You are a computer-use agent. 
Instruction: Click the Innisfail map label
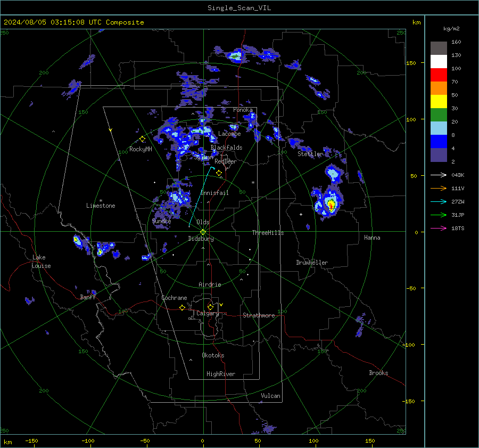[x=215, y=193]
